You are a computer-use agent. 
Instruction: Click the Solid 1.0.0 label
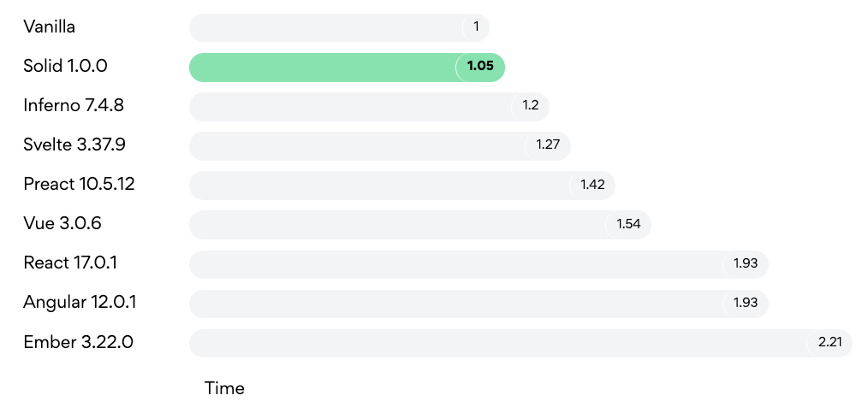click(65, 66)
